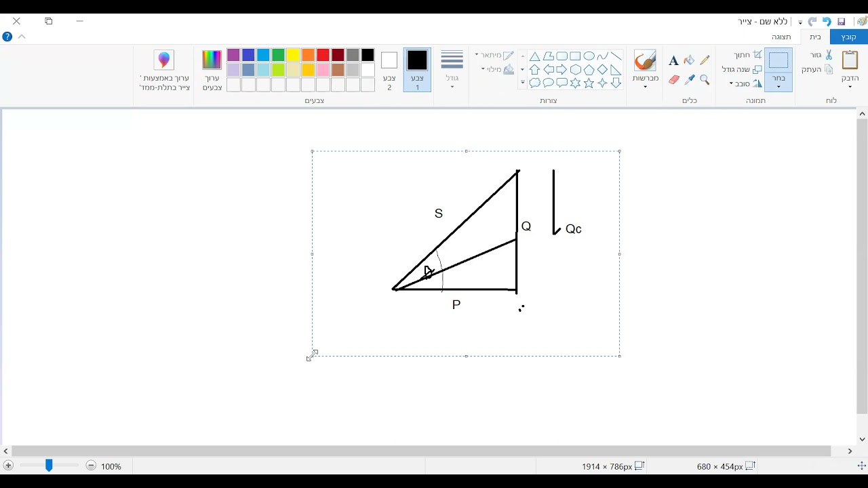Select the Text tool (A)
This screenshot has width=868, height=488.
[673, 61]
